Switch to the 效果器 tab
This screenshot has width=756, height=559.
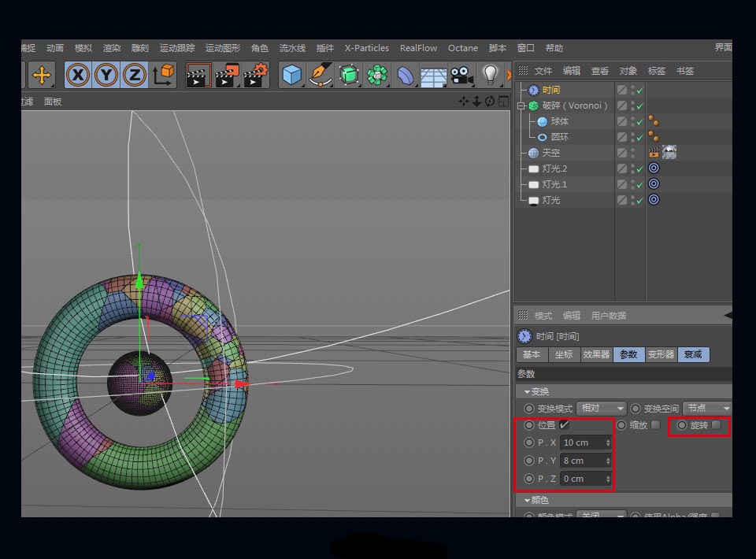click(595, 355)
